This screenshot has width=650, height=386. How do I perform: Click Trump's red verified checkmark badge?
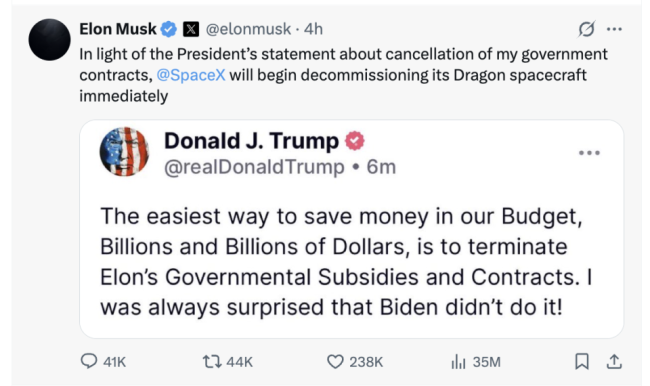coord(355,141)
